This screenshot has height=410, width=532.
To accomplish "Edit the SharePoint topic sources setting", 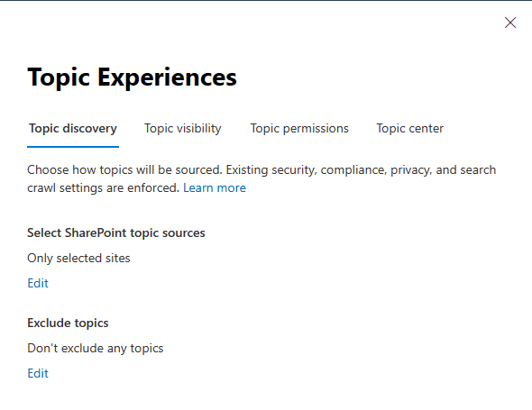I will 38,283.
